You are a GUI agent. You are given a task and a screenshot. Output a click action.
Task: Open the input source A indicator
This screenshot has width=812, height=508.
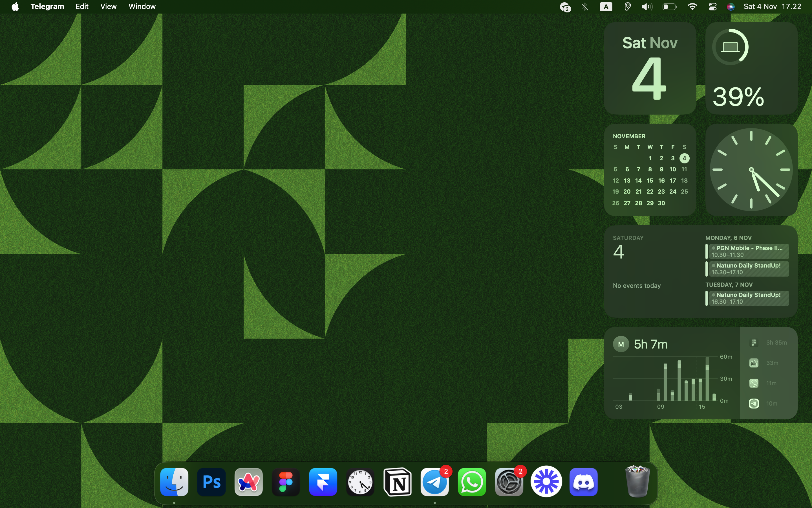606,7
